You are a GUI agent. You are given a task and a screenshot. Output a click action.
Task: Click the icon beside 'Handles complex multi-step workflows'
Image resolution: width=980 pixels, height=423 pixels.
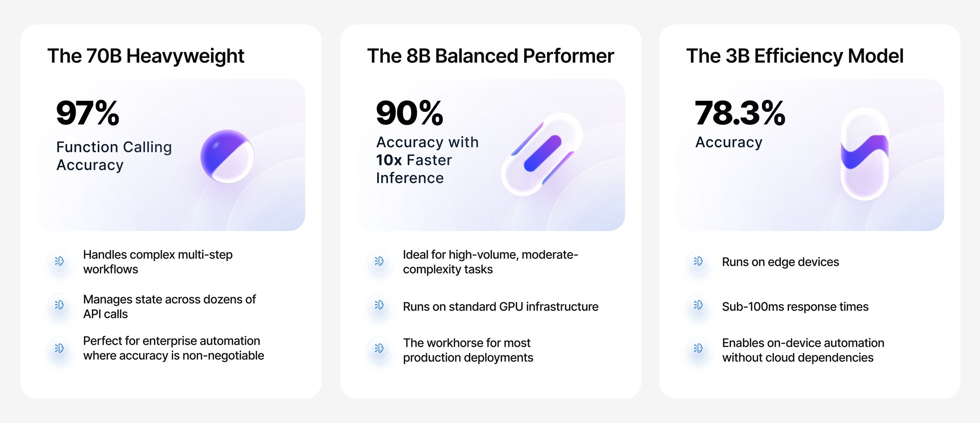pyautogui.click(x=60, y=261)
